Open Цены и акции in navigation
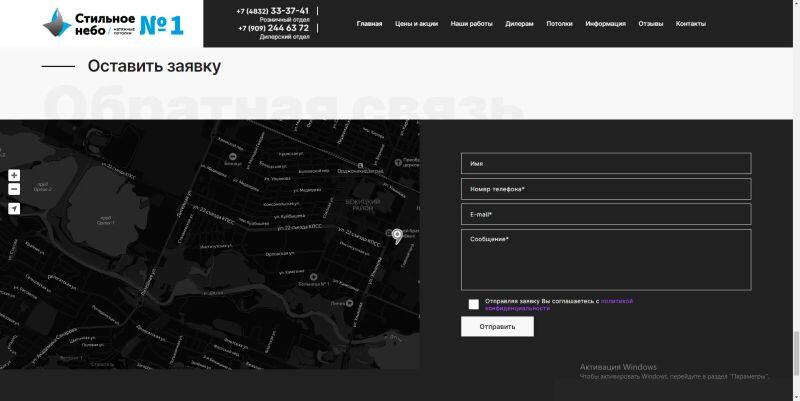The width and height of the screenshot is (800, 401). click(x=416, y=23)
